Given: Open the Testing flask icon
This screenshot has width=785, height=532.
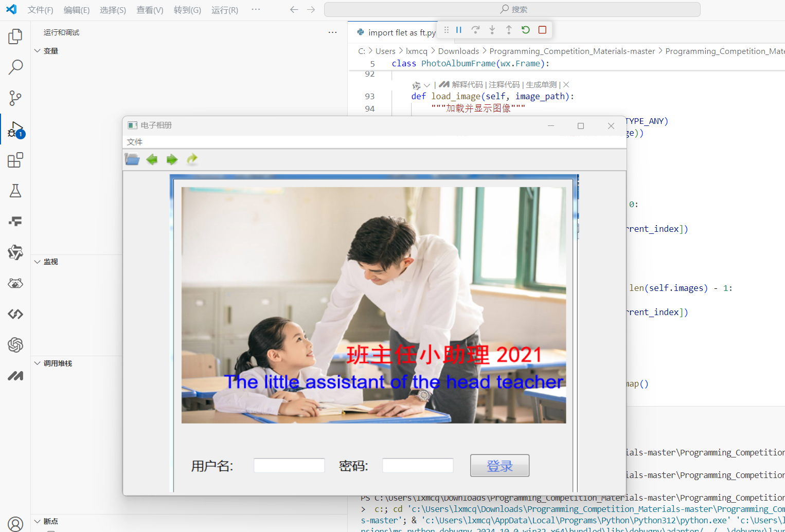Looking at the screenshot, I should [x=15, y=191].
